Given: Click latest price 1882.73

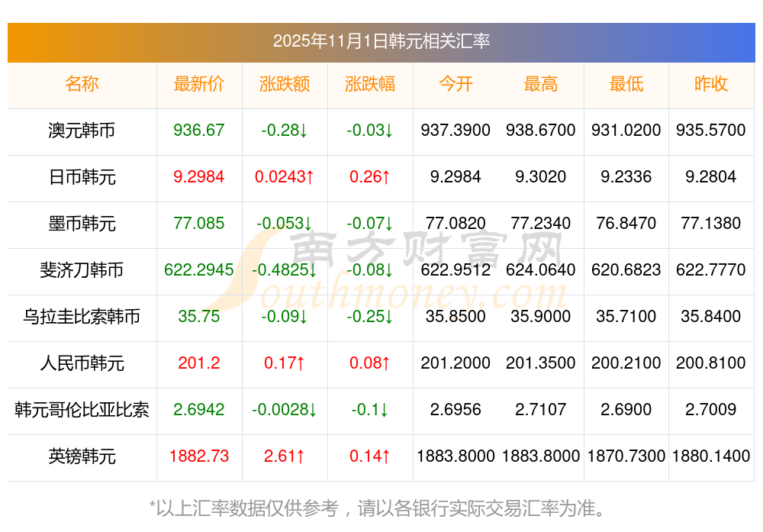Looking at the screenshot, I should click(199, 456).
